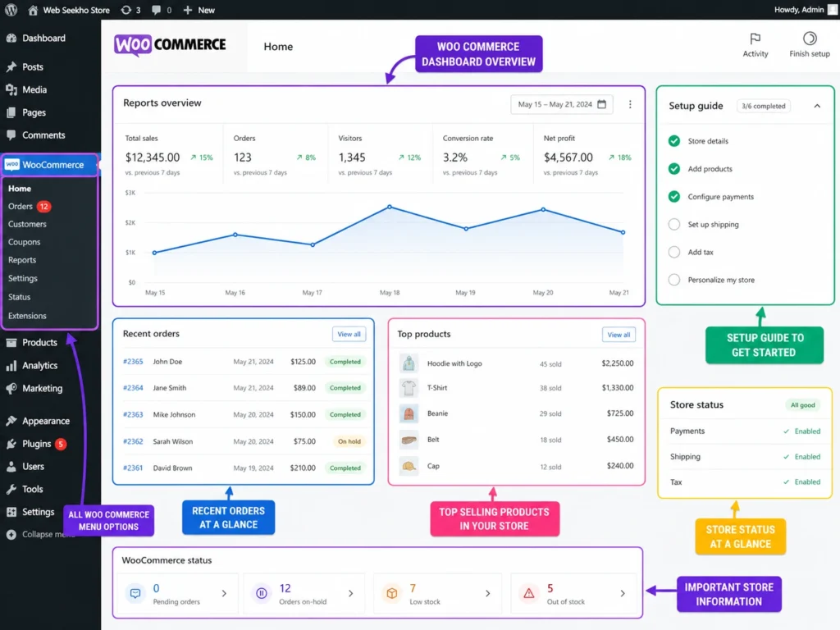Open Status in WooCommerce submenu
This screenshot has width=840, height=630.
(20, 297)
